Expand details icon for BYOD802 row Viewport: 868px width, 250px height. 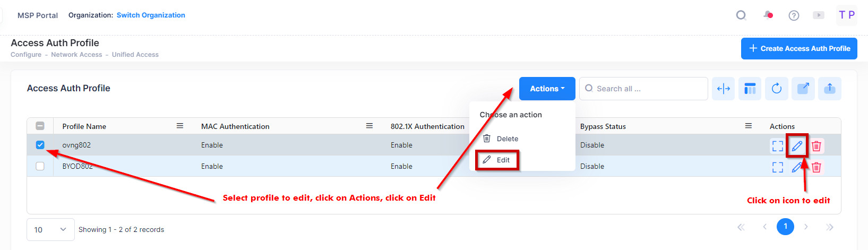pyautogui.click(x=778, y=167)
